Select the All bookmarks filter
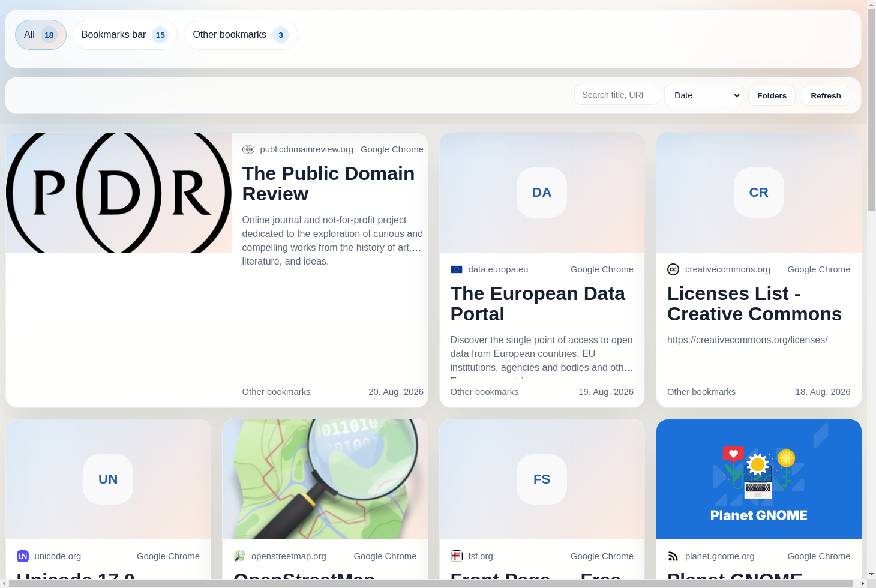The width and height of the screenshot is (876, 588). coord(41,35)
